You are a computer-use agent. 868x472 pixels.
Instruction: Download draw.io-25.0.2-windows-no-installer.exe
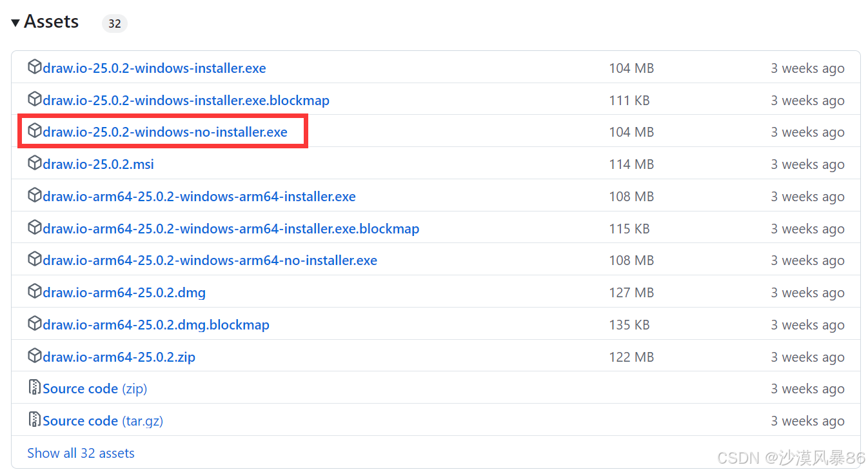pos(165,132)
